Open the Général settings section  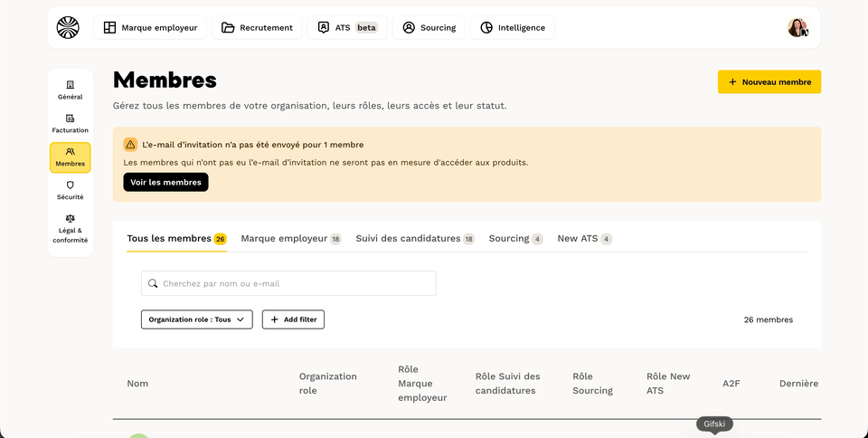71,90
